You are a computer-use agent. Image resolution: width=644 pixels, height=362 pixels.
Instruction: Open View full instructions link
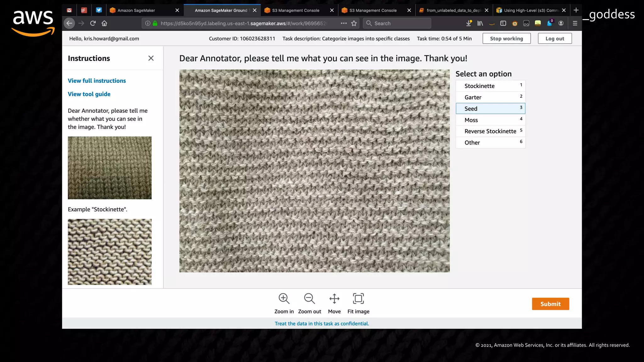pyautogui.click(x=97, y=81)
